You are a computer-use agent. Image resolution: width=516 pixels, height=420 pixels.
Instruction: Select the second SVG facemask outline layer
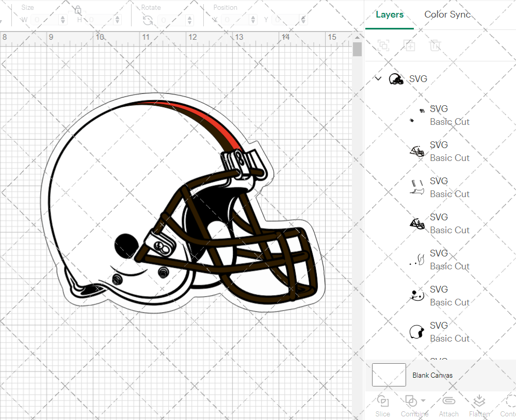coord(440,151)
